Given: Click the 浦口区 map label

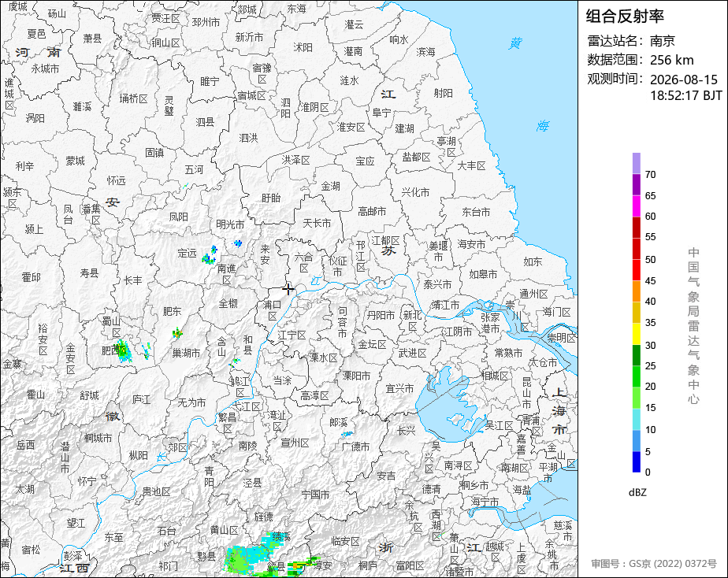Looking at the screenshot, I should pyautogui.click(x=273, y=310).
